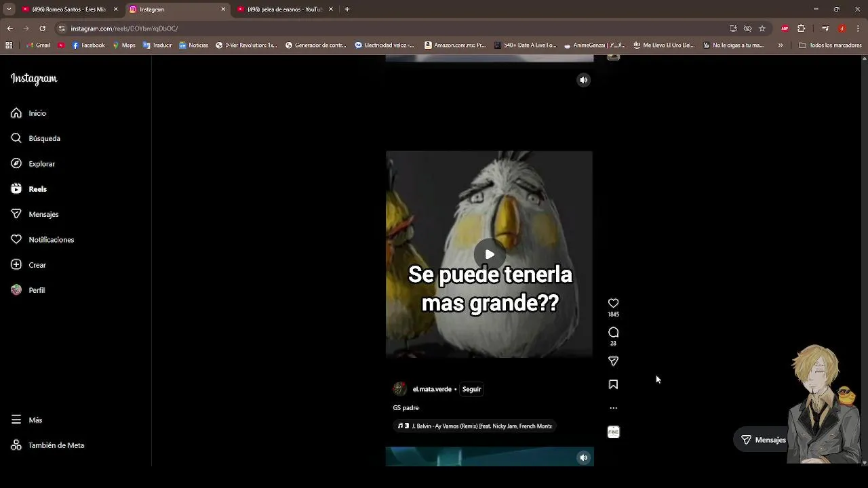The image size is (868, 488).
Task: Open the AnimeGenzai bookmark
Action: (x=594, y=45)
